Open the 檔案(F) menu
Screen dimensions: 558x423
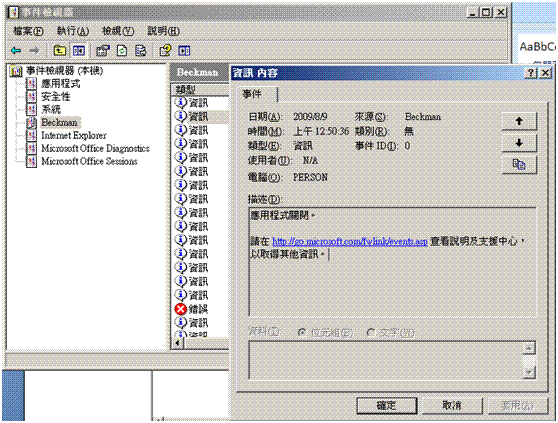point(28,31)
